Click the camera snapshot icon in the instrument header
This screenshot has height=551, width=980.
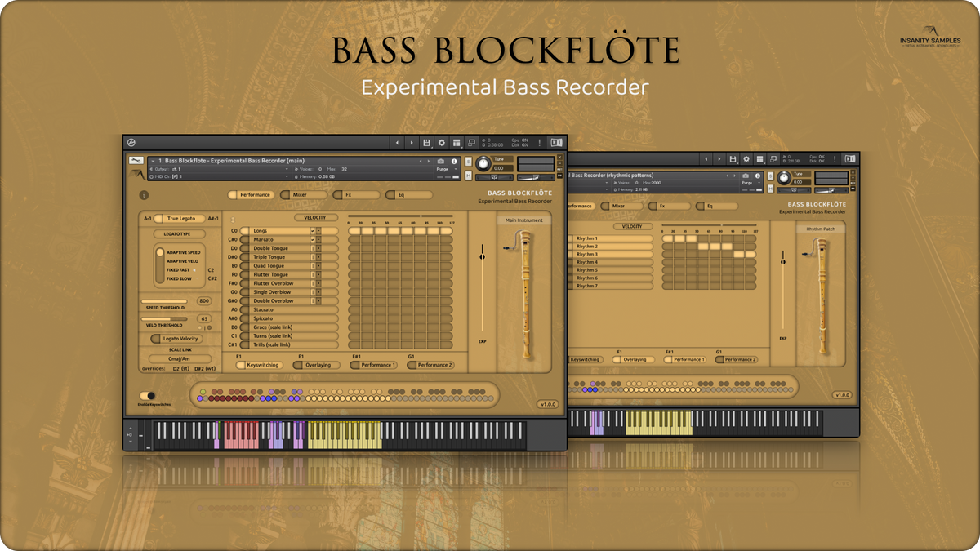click(441, 161)
